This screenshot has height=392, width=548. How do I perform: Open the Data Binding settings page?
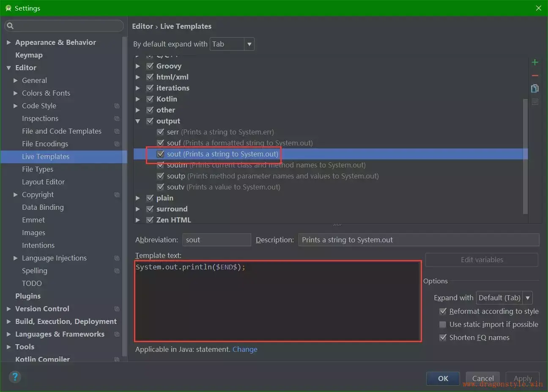(x=43, y=207)
